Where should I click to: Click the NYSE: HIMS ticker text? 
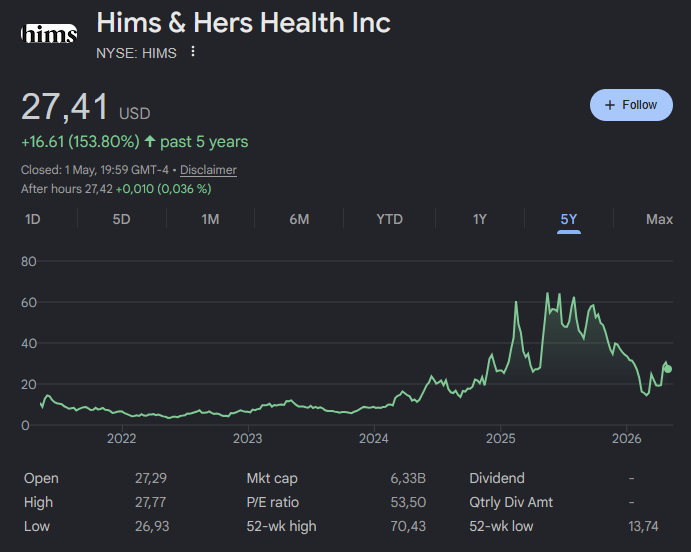tap(136, 53)
